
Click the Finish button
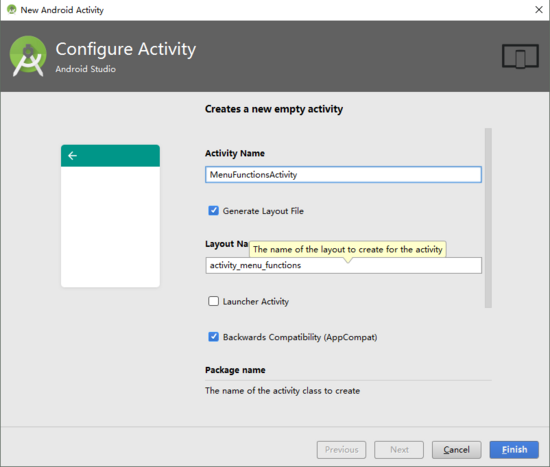(x=514, y=450)
